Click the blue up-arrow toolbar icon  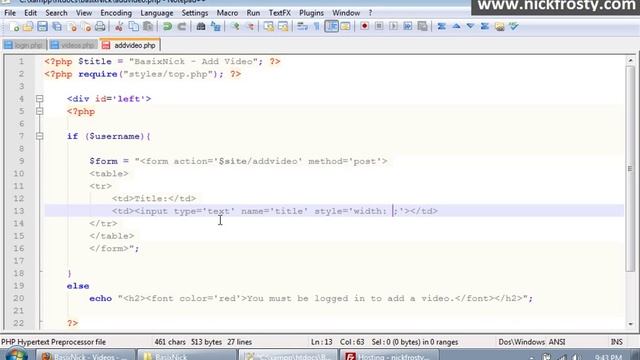(x=456, y=27)
